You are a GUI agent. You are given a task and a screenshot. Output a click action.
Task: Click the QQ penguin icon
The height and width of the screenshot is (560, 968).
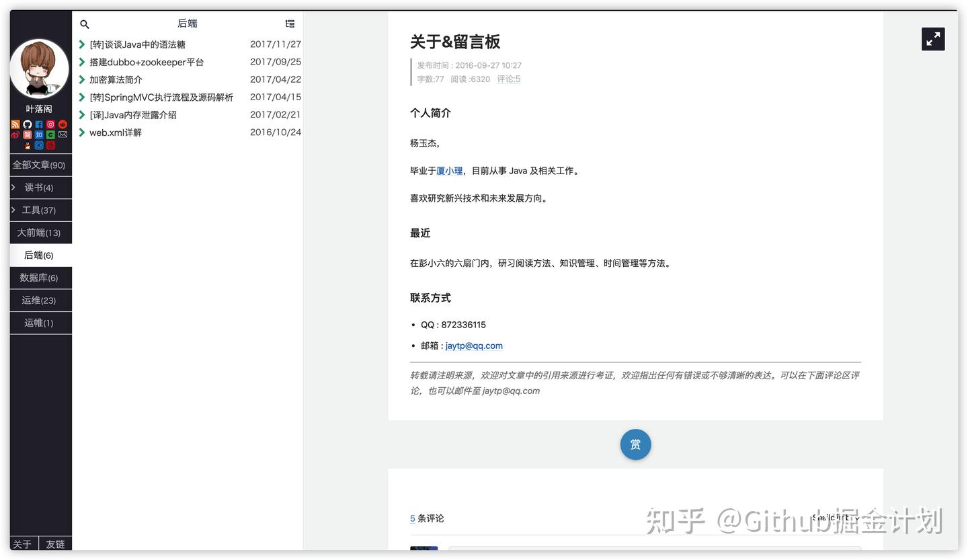click(28, 145)
